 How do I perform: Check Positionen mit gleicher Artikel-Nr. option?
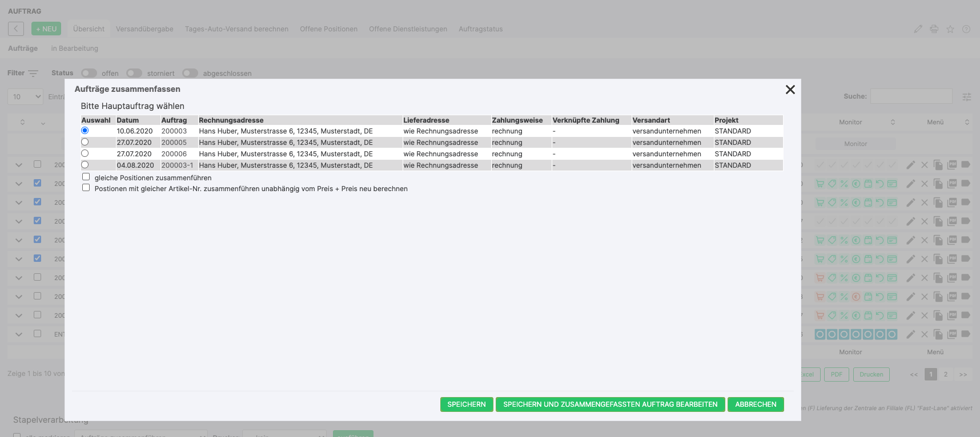click(86, 188)
